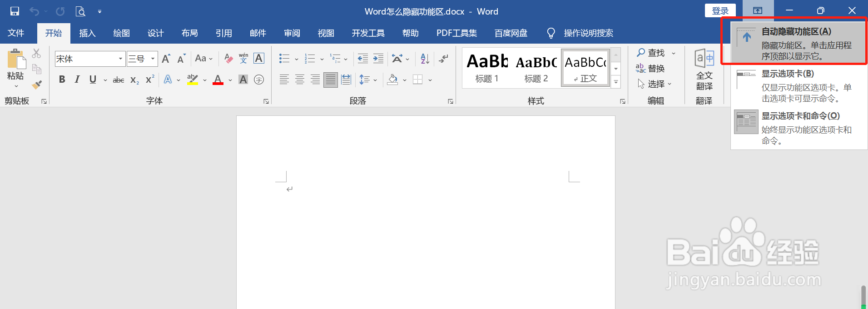Switch to the 设计 tab
This screenshot has width=868, height=309.
pyautogui.click(x=155, y=33)
